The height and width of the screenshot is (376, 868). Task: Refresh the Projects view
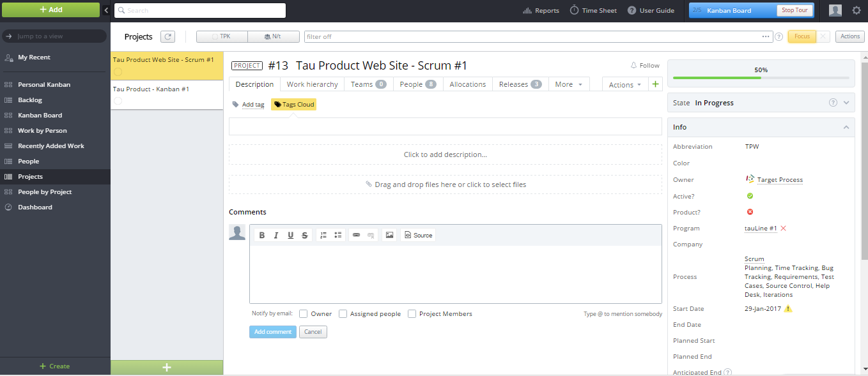[x=167, y=36]
